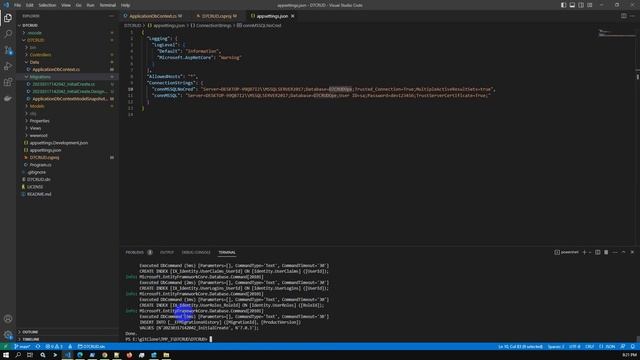640x360 pixels.
Task: Click errors and warnings count in status bar
Action: click(54, 347)
